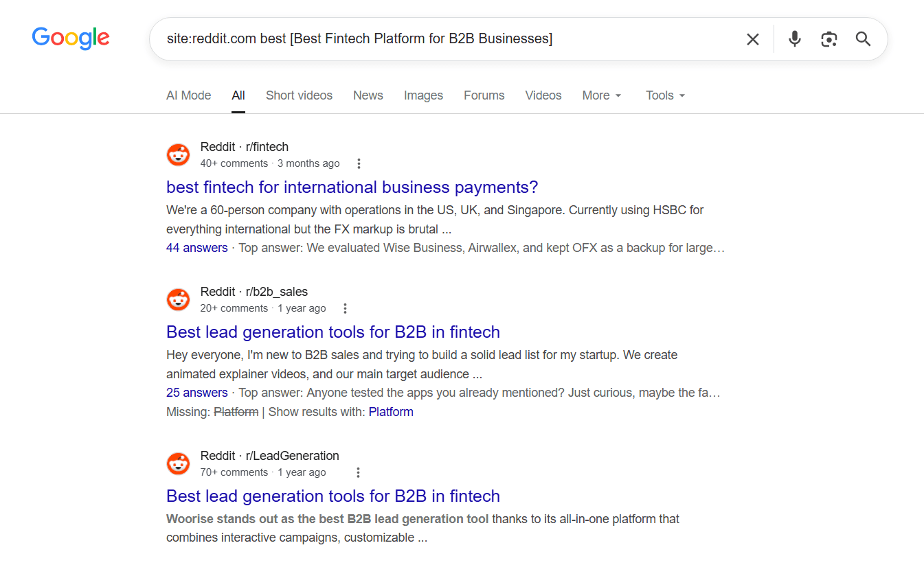Open Videos results tab
The height and width of the screenshot is (565, 924).
[543, 95]
